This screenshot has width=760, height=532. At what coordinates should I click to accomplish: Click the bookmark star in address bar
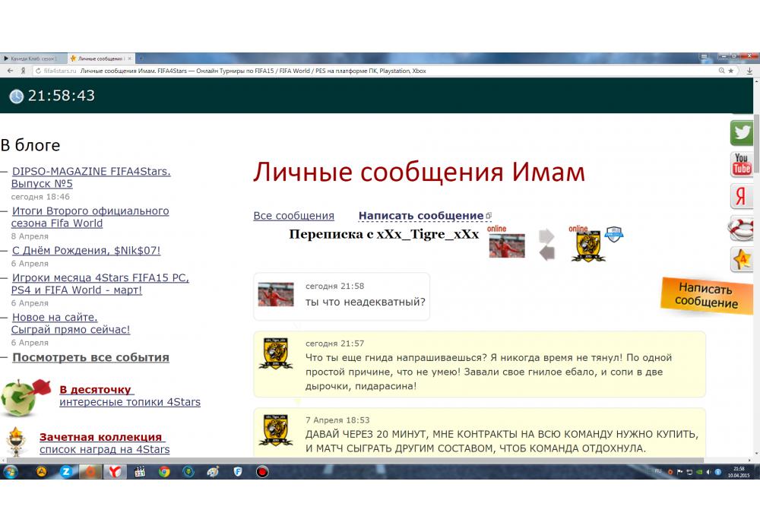pyautogui.click(x=731, y=71)
